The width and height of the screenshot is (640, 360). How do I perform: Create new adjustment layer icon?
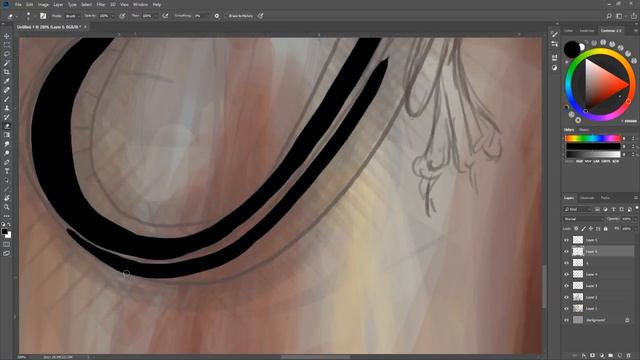(x=602, y=356)
